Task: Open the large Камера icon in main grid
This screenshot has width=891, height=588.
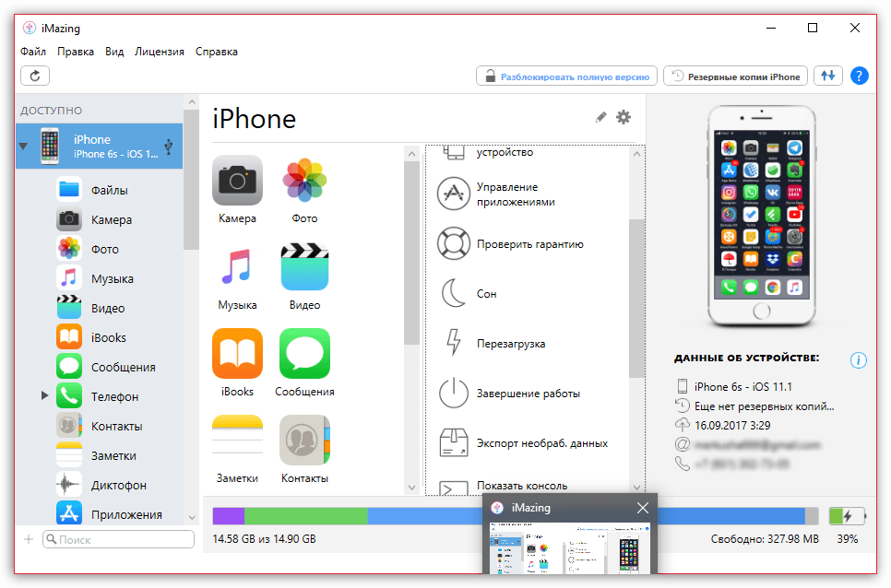Action: pos(238,181)
